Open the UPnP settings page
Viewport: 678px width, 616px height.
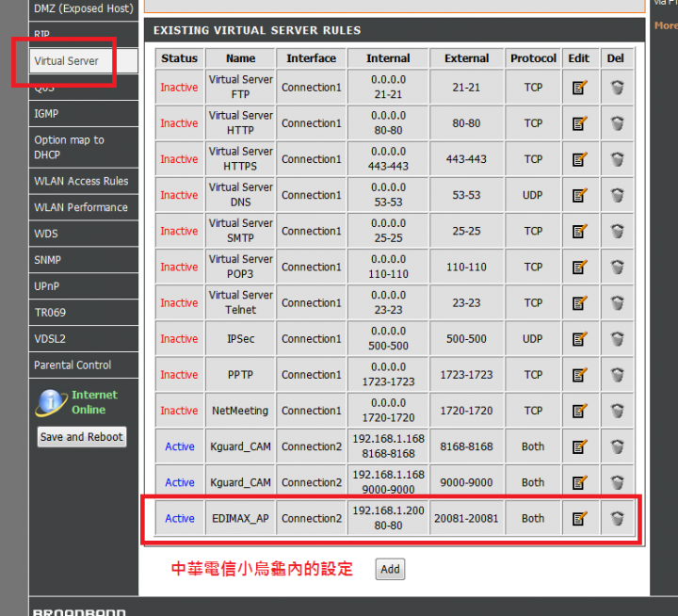coord(84,286)
